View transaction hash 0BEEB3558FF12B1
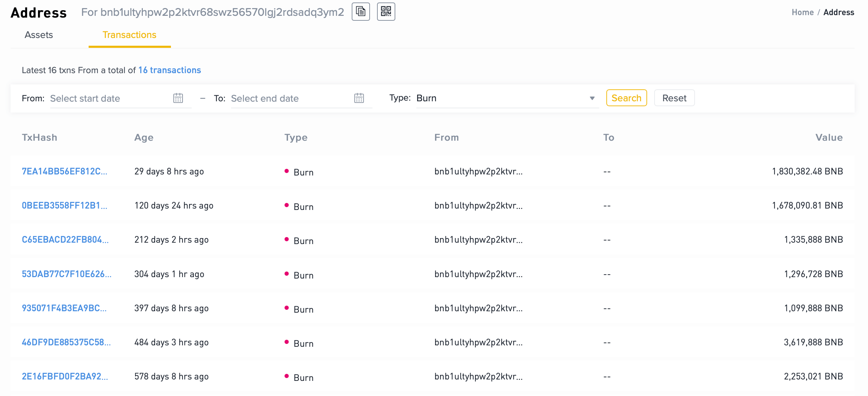Screen dimensions: 868x396 click(64, 206)
